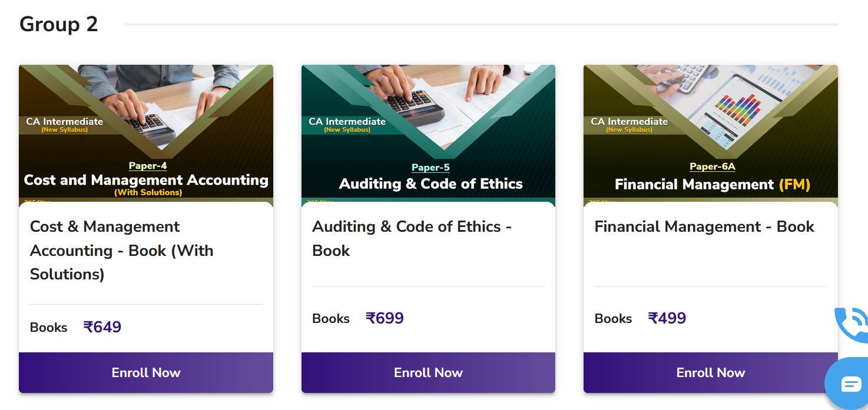Open Auditing & Code of Ethics cover image

428,132
